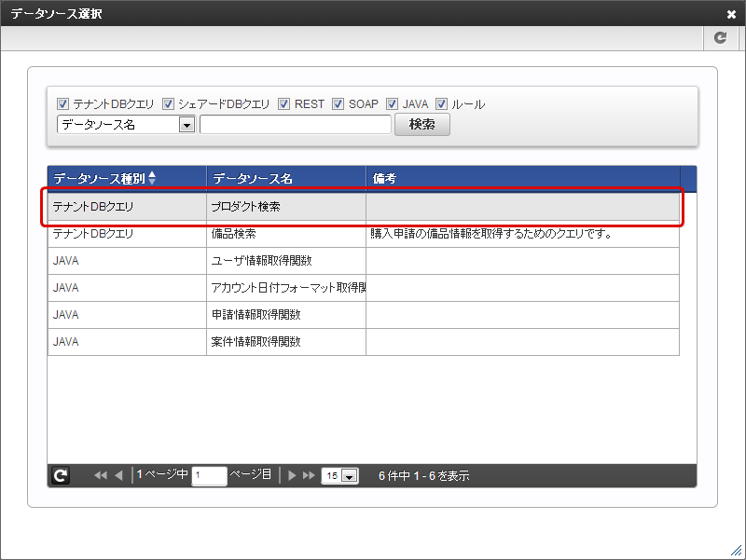
Task: Go to first page in pager
Action: [x=101, y=475]
